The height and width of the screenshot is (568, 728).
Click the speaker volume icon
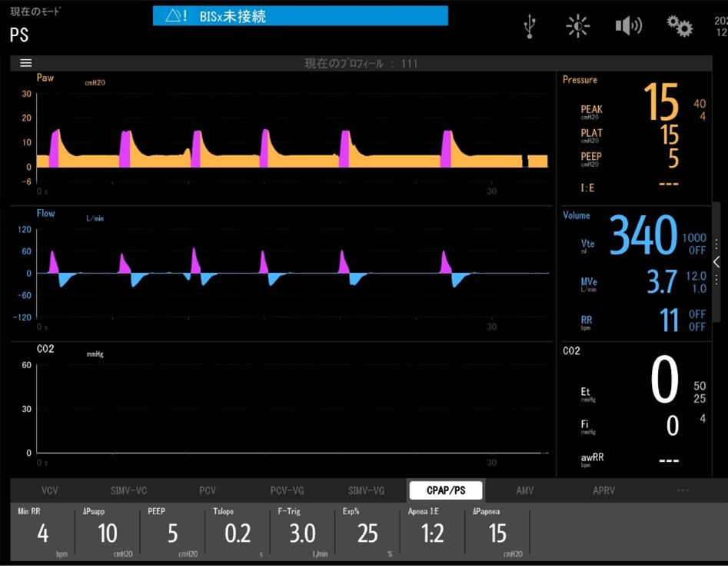pyautogui.click(x=628, y=26)
